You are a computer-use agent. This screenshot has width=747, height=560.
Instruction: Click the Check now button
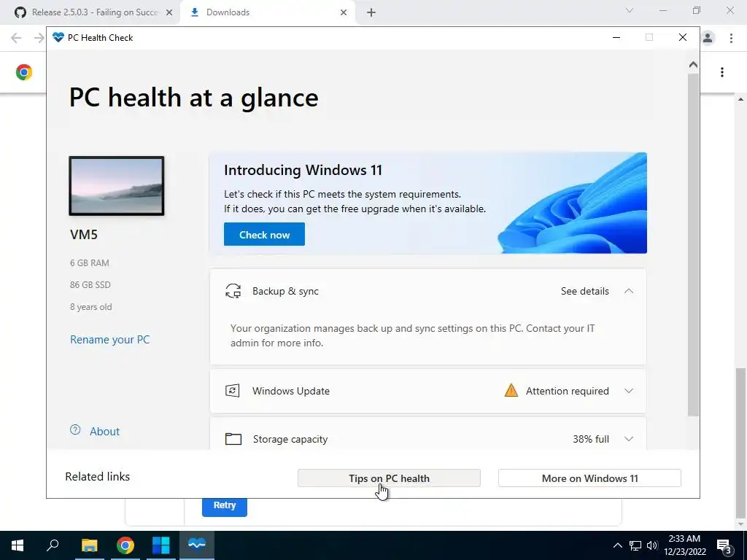[x=264, y=234]
